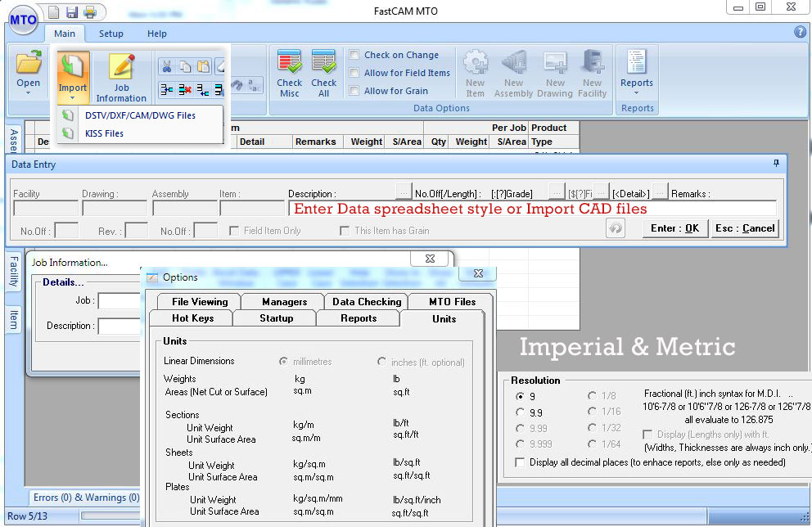Screen dimensions: 812x527
Task: Open the MTO Files options tab
Action: (x=452, y=301)
